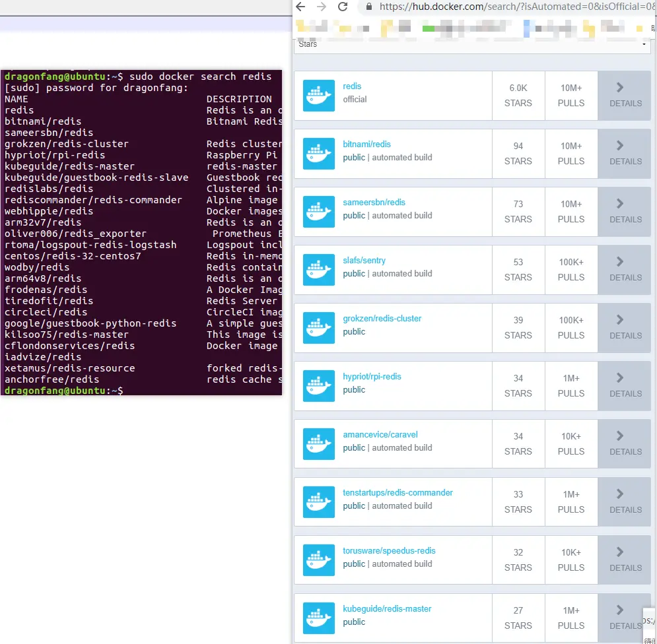The width and height of the screenshot is (657, 644).
Task: Expand DETAILS for amancevice/caravel
Action: point(625,444)
